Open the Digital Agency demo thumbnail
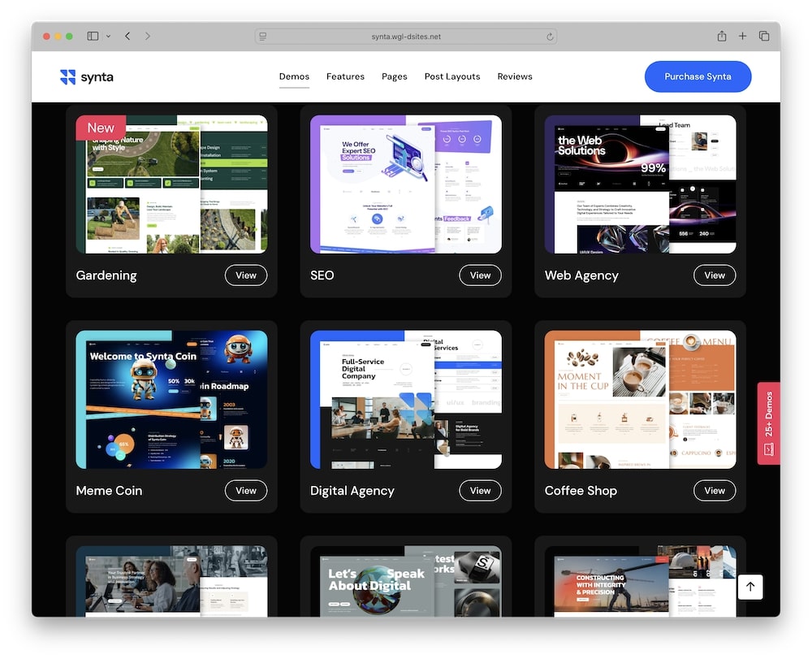Screen dimensions: 812x659 pos(406,400)
